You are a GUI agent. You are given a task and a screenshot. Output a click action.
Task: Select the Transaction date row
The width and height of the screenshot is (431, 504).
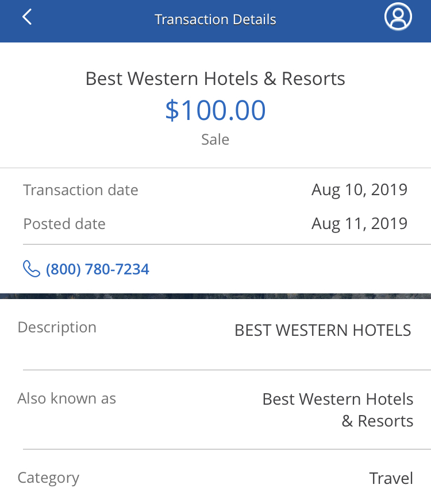click(x=215, y=190)
